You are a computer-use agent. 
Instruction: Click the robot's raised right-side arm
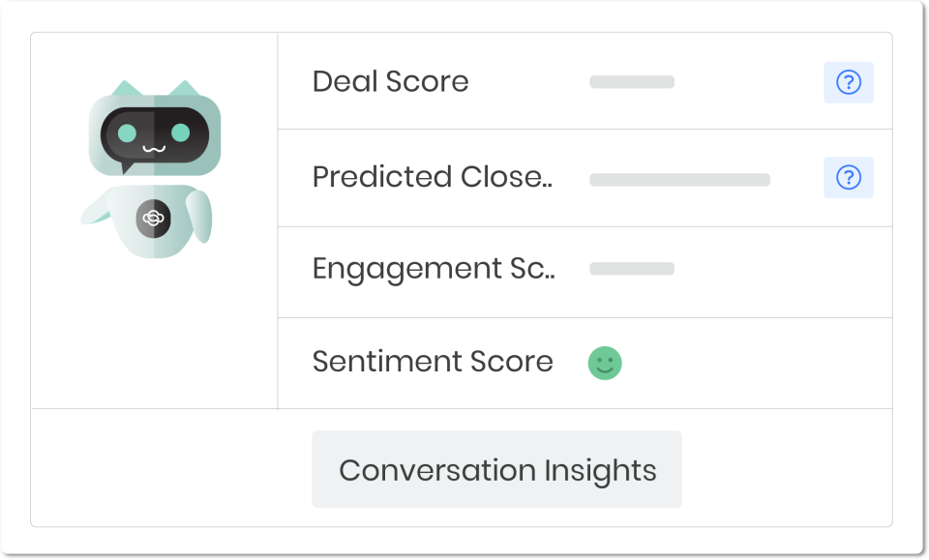199,214
